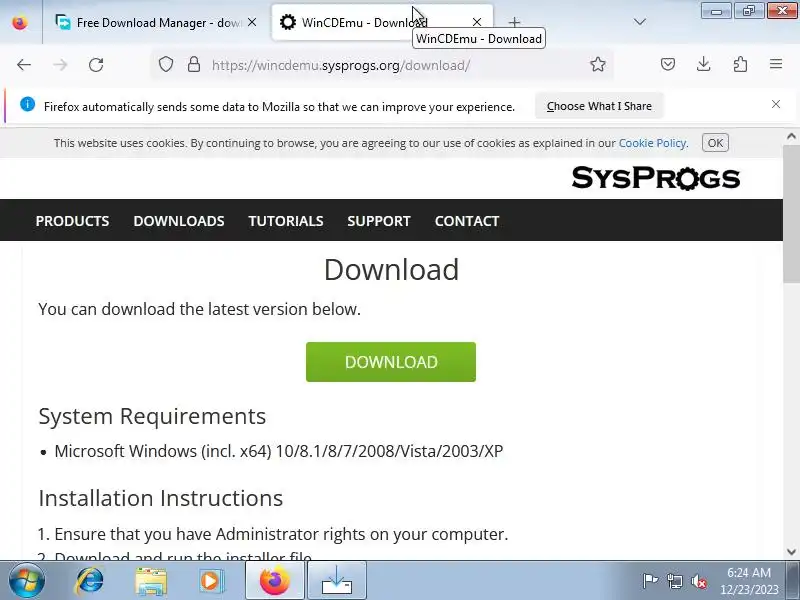Image resolution: width=800 pixels, height=600 pixels.
Task: Save page to Pocket
Action: (668, 64)
